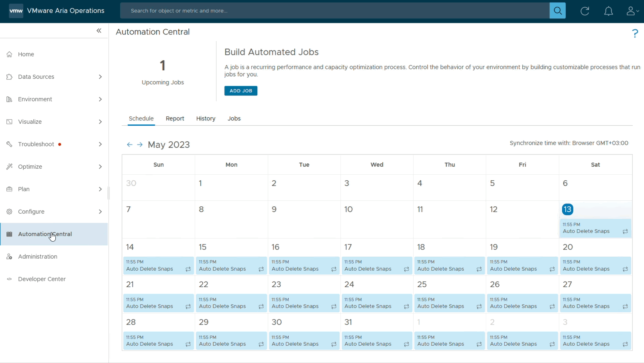Collapse the left navigation sidebar

(99, 31)
